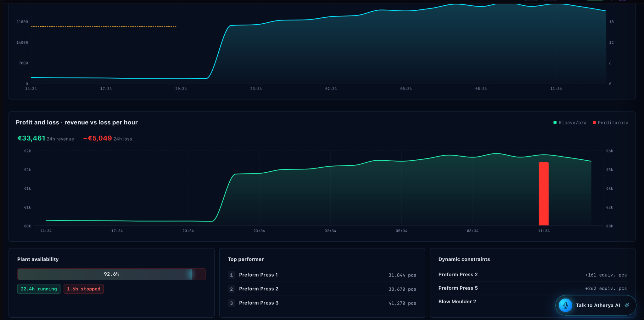
Task: Select Preform Press 1 in Top performer
Action: coord(258,275)
